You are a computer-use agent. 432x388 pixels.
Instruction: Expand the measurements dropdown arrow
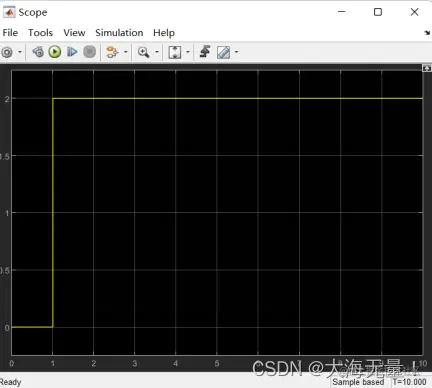click(x=237, y=52)
